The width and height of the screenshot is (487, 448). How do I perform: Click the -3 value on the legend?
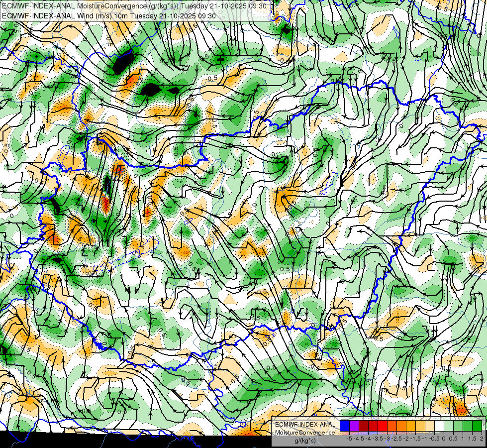[388, 439]
